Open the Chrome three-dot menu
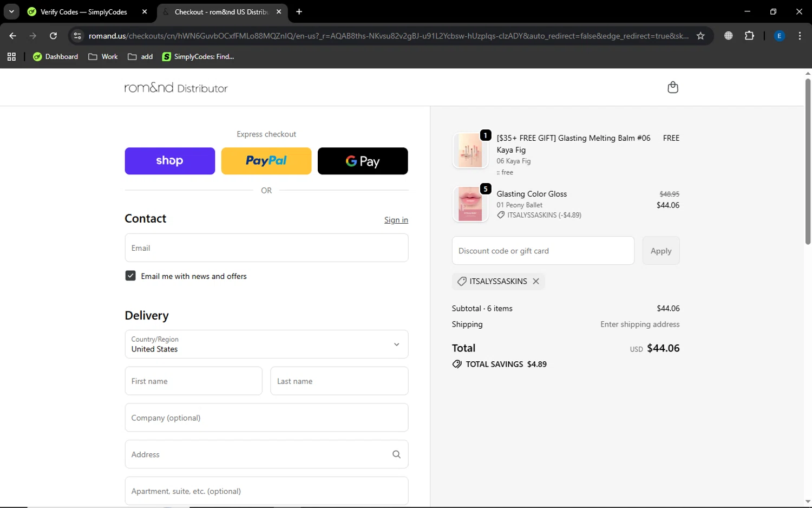The image size is (812, 508). 800,36
